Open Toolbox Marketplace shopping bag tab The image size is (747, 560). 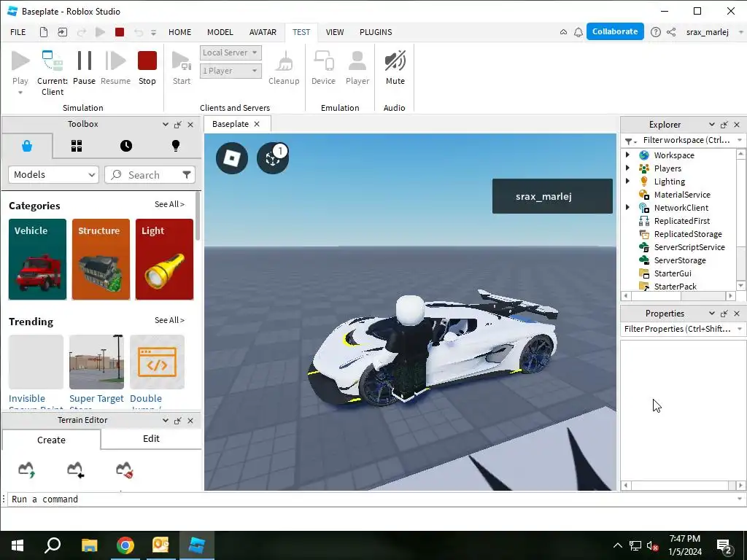pos(27,146)
